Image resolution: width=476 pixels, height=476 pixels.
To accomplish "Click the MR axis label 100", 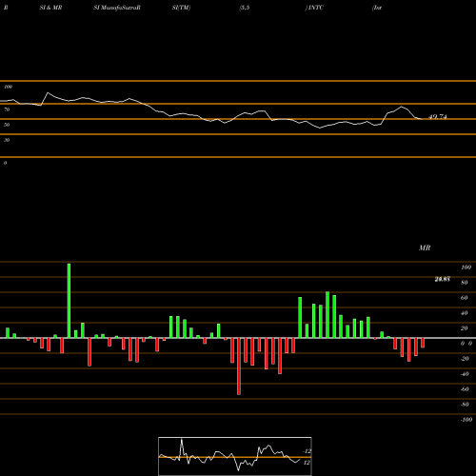I will (466, 268).
